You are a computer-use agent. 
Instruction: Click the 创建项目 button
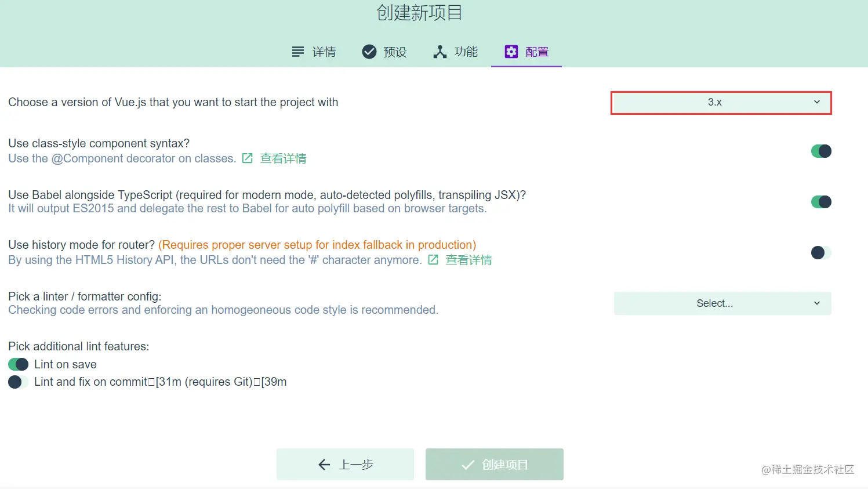495,464
